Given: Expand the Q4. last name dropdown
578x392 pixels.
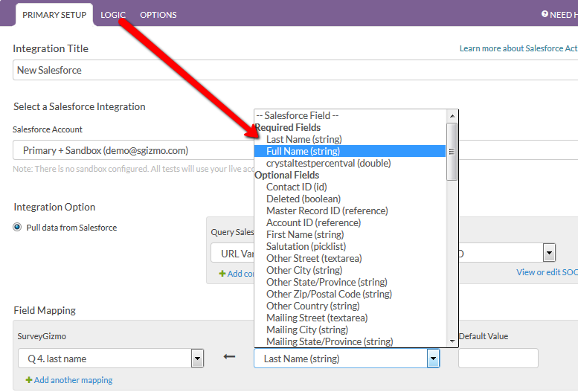Looking at the screenshot, I should click(197, 359).
